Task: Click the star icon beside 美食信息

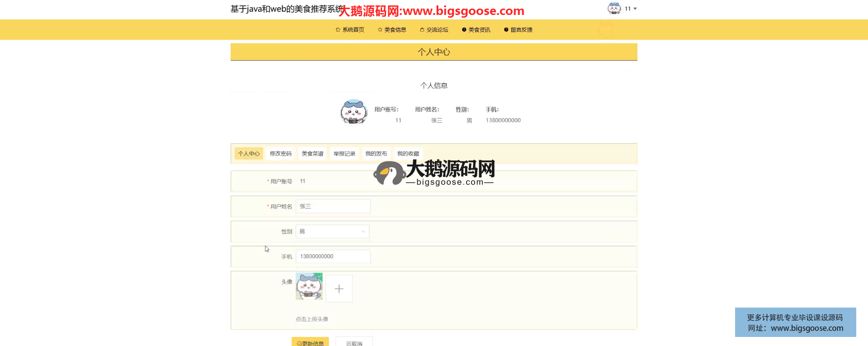Action: (x=380, y=30)
